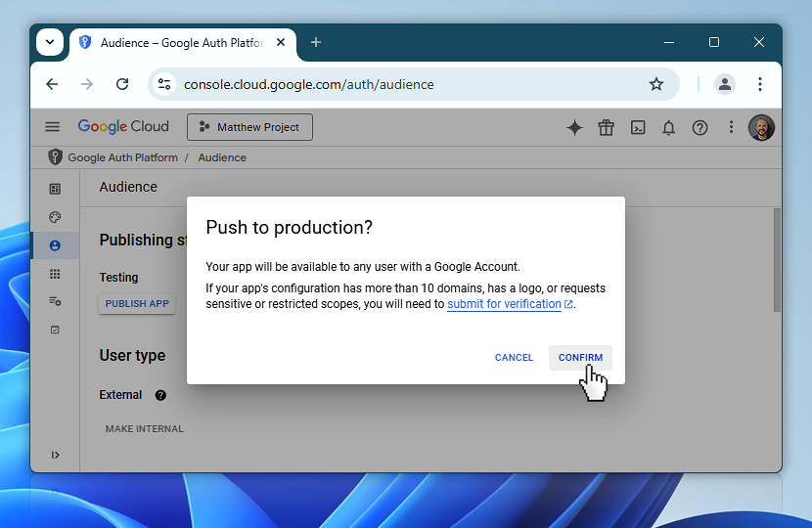Reload the current page
This screenshot has width=812, height=528.
point(122,84)
